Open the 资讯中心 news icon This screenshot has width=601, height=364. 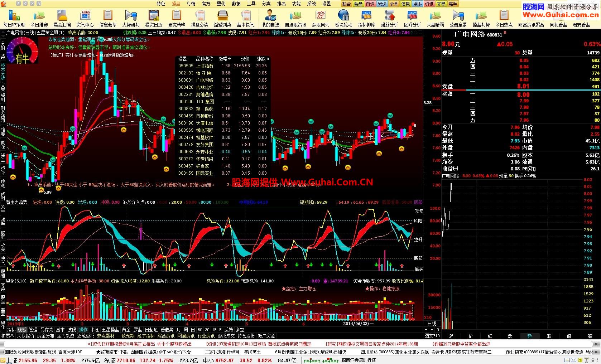click(85, 18)
